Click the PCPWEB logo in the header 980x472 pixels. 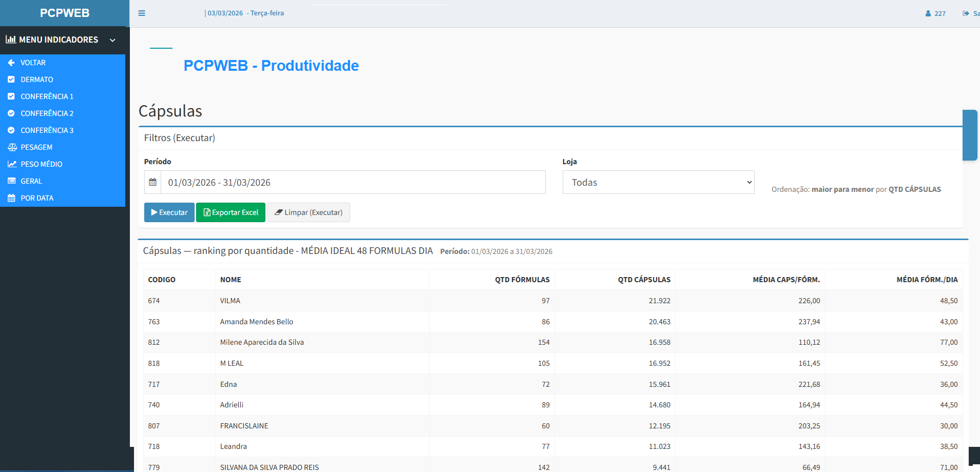[64, 13]
